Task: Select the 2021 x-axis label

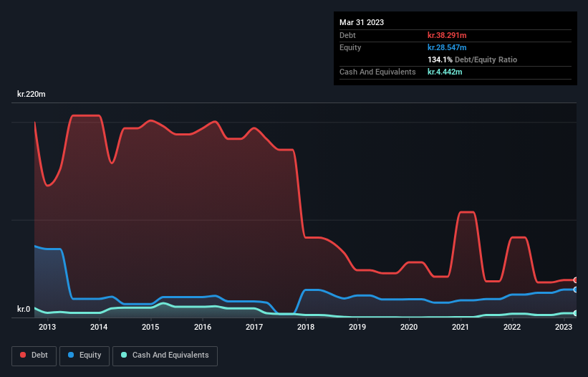Action: click(461, 327)
